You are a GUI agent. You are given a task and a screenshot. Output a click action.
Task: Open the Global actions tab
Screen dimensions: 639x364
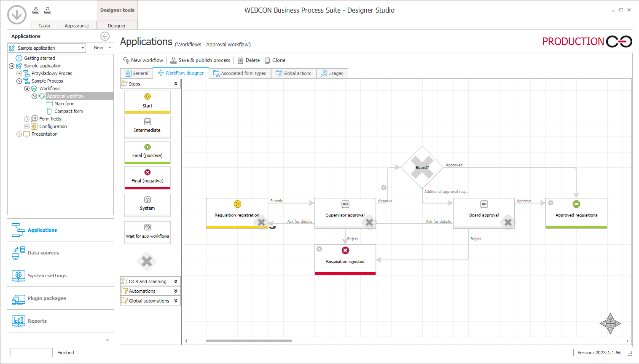click(293, 73)
